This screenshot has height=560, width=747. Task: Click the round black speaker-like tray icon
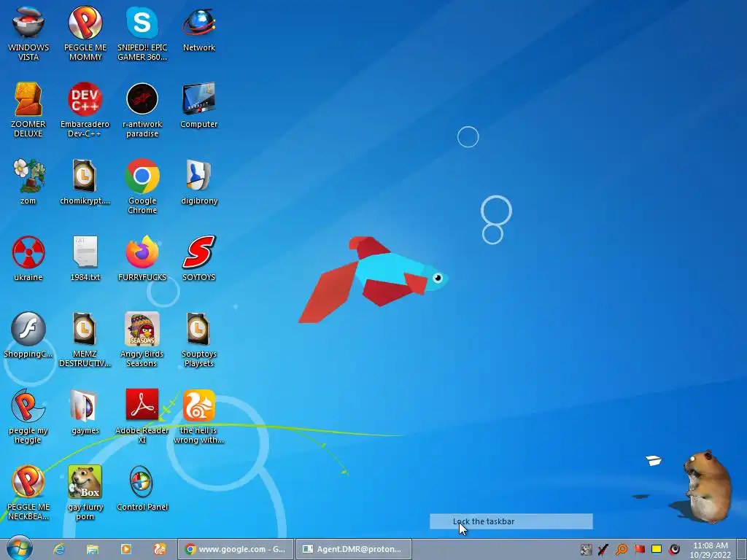[675, 550]
